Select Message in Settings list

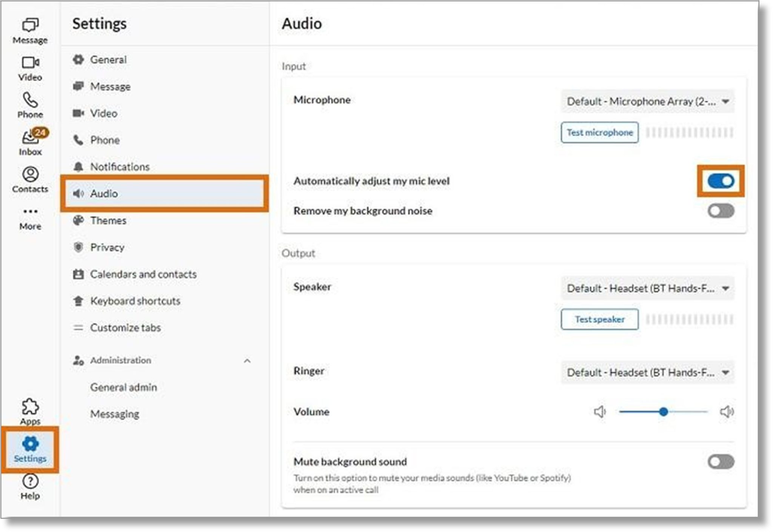164,86
